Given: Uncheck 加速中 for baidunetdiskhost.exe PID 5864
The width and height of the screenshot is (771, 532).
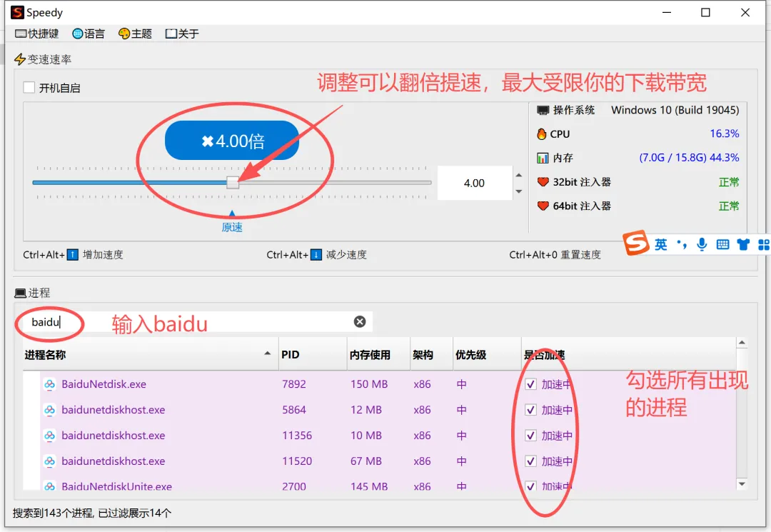Looking at the screenshot, I should click(x=530, y=410).
